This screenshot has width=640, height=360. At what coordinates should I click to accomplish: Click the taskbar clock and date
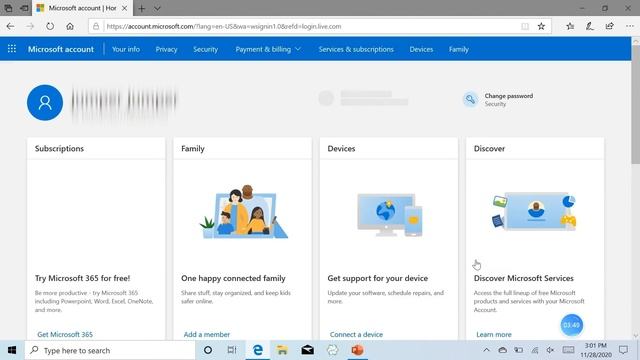[x=596, y=350]
